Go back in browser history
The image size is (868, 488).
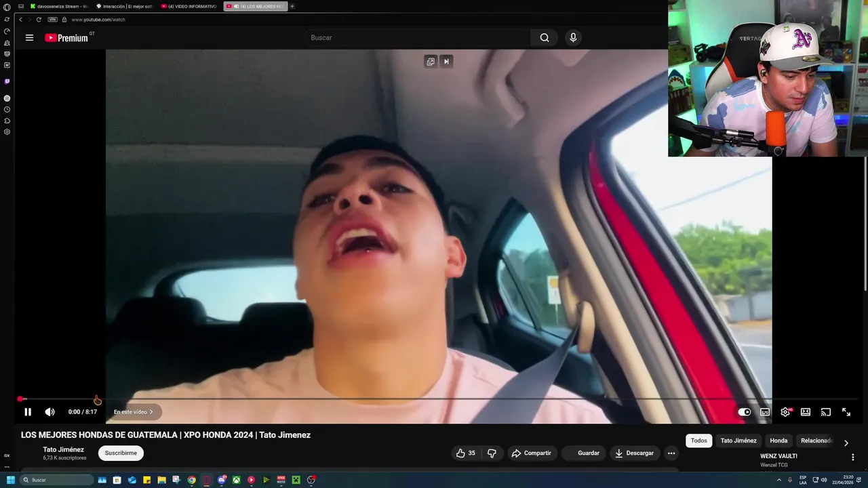pos(20,20)
